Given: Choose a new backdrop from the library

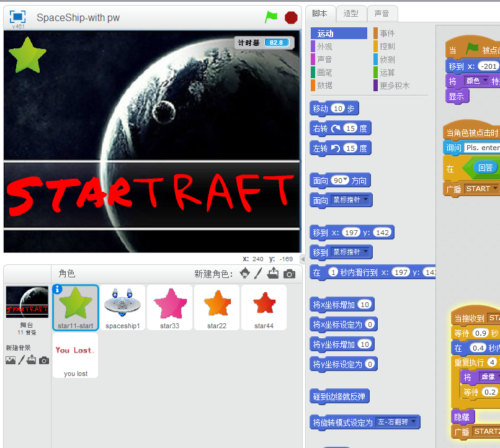Looking at the screenshot, I should [x=11, y=361].
